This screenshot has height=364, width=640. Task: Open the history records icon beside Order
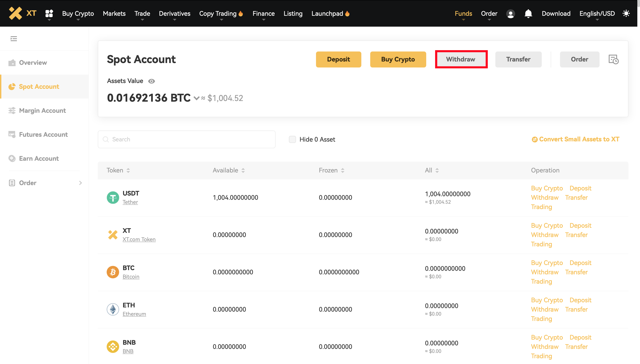[613, 59]
